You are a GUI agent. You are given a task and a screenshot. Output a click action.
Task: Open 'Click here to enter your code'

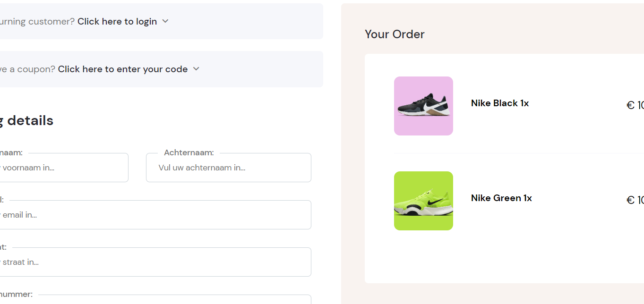click(122, 69)
